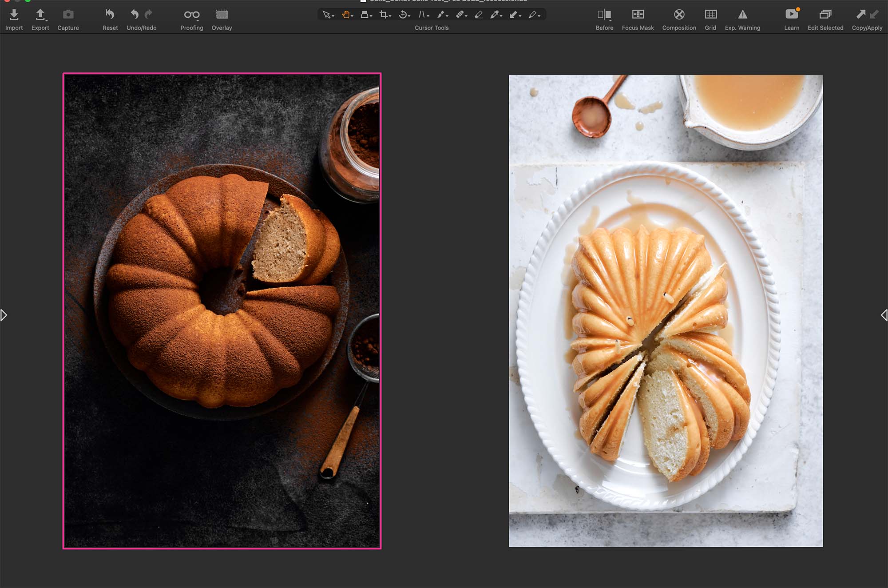
Task: Click the Copy/Apply label
Action: pos(867,28)
